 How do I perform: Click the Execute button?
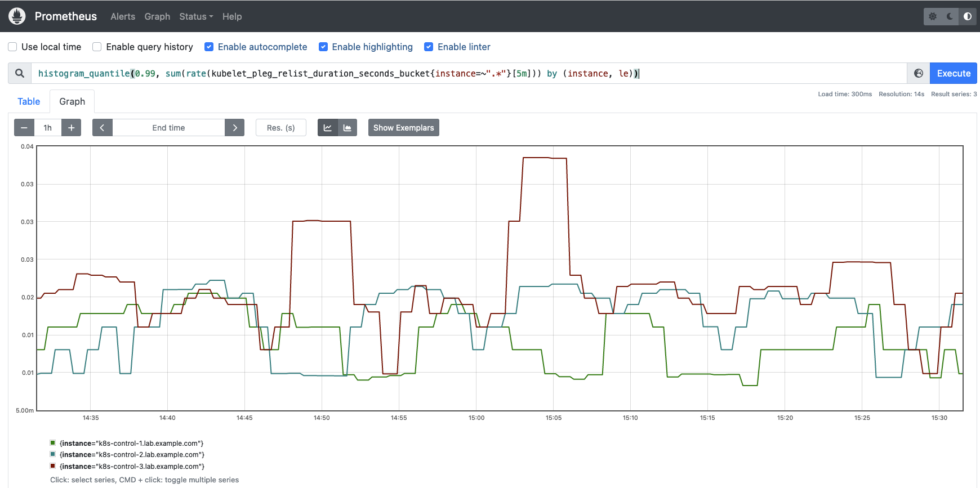tap(954, 73)
